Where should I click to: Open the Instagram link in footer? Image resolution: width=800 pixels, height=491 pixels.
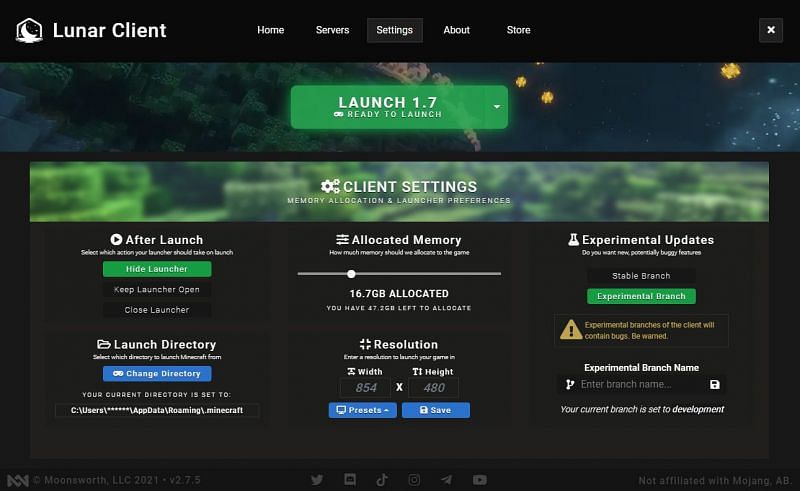(414, 480)
